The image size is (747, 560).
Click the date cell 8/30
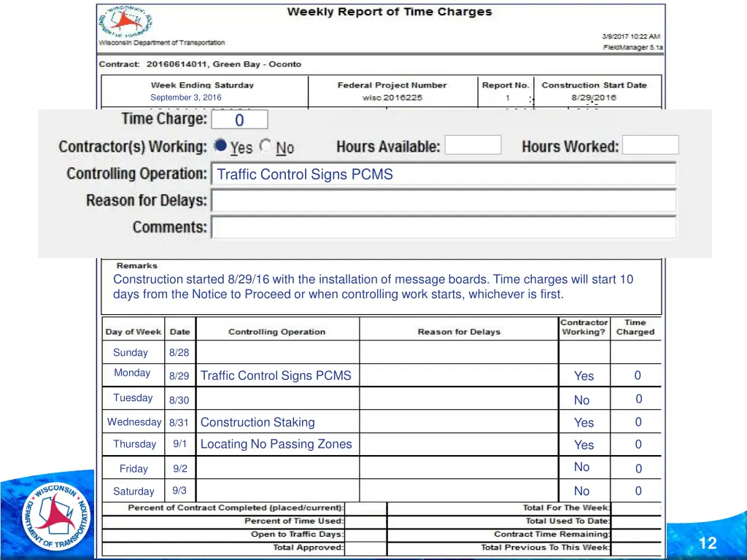(179, 400)
